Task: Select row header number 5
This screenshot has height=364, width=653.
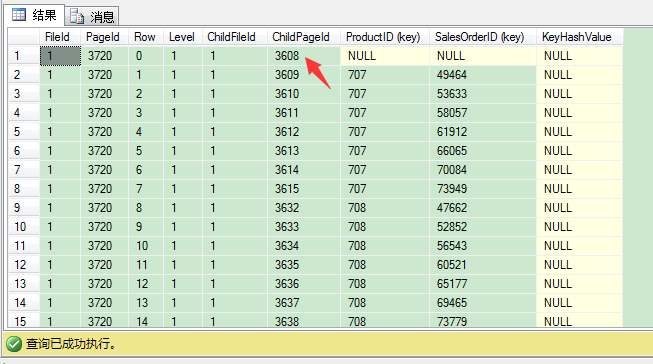Action: [24, 132]
